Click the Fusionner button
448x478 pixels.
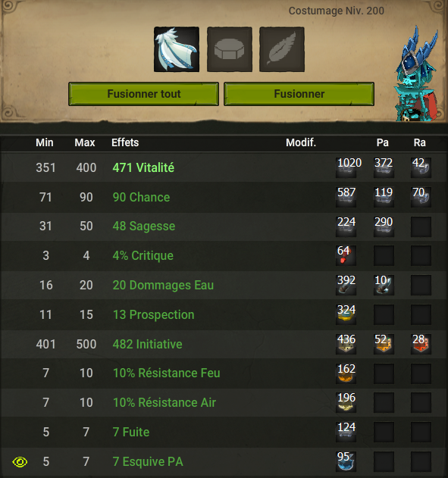299,94
